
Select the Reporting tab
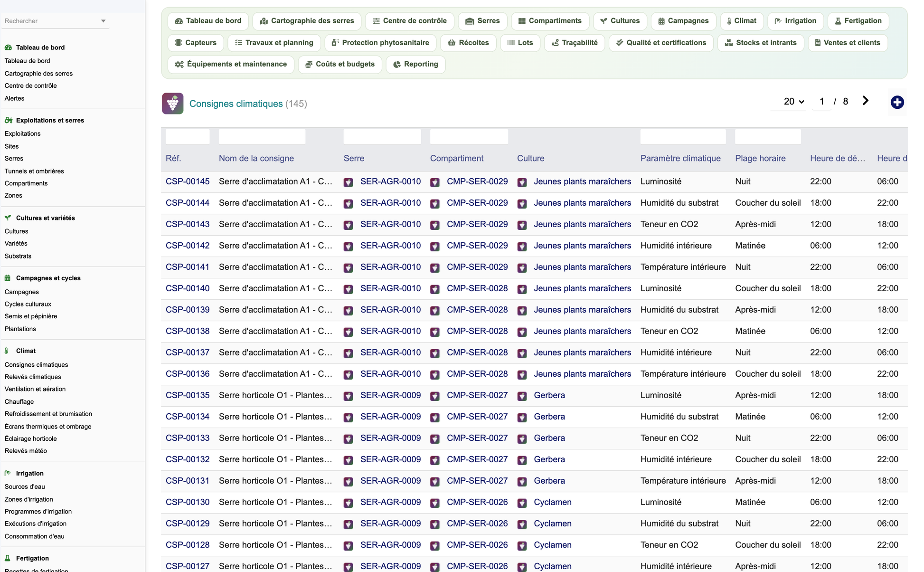(x=415, y=64)
